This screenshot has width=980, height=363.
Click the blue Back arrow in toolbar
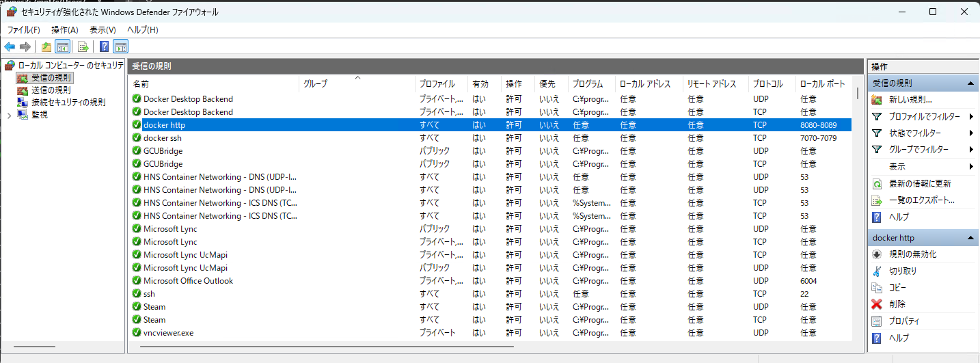10,46
